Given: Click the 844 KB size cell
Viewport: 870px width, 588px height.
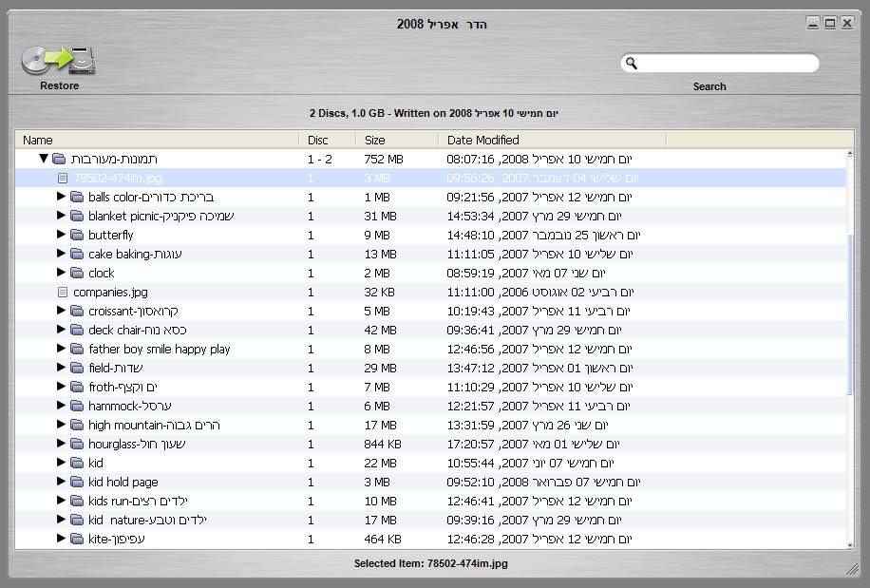Looking at the screenshot, I should [383, 444].
